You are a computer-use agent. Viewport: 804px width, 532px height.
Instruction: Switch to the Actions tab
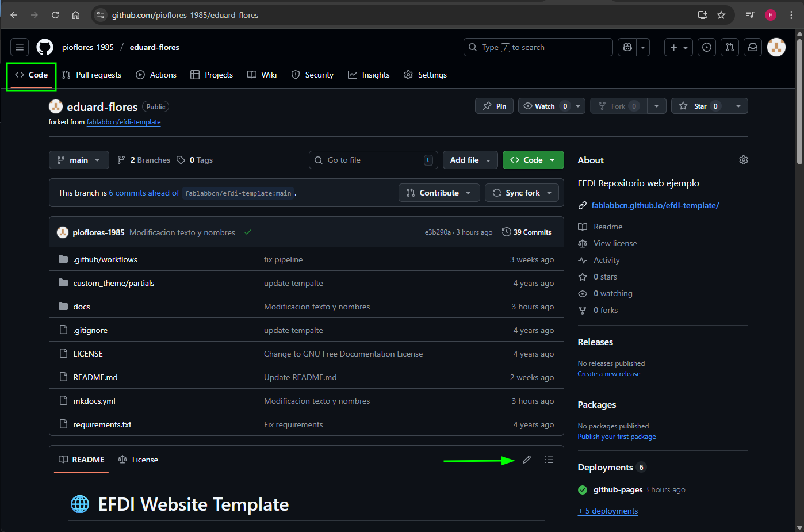point(156,75)
